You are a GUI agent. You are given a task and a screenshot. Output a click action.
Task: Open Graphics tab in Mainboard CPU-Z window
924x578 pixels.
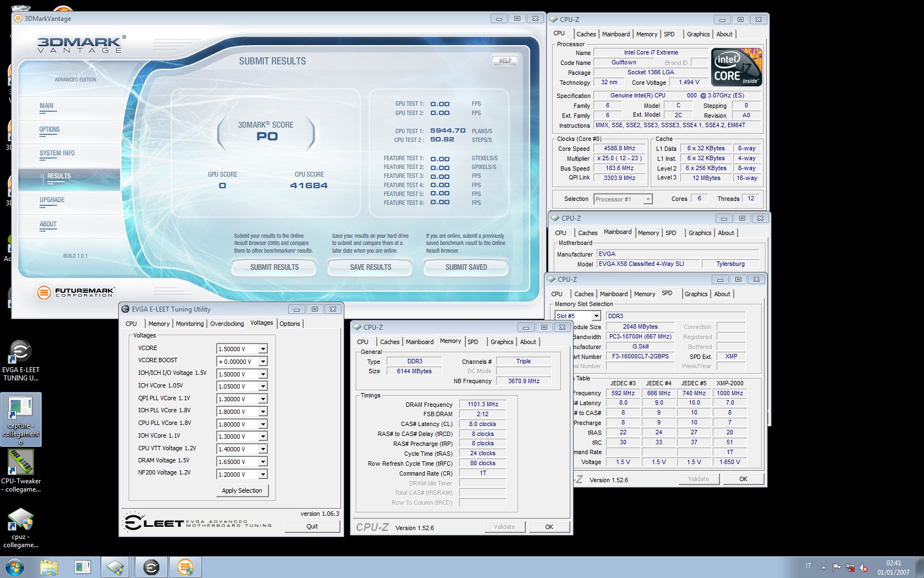click(x=700, y=233)
